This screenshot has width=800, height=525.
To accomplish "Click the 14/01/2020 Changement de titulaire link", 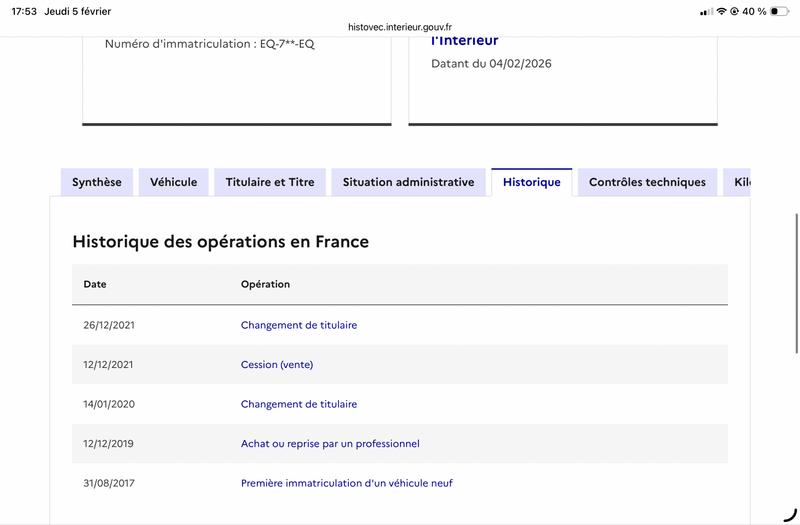I will (x=299, y=404).
